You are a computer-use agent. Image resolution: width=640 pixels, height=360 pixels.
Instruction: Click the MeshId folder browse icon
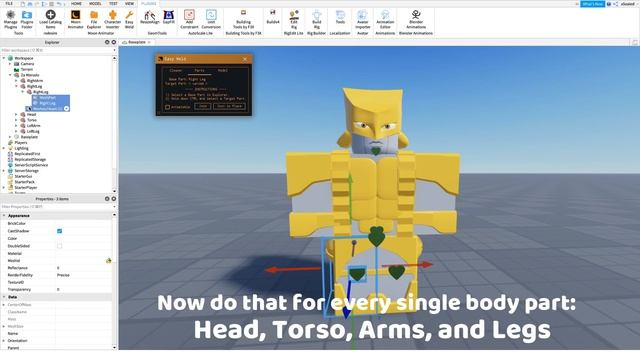[109, 260]
